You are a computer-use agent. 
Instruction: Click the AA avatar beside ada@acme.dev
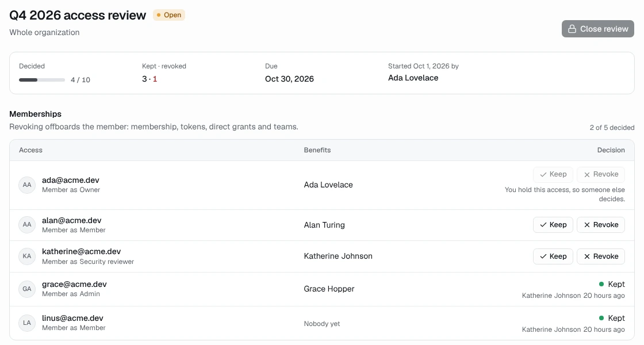(27, 185)
